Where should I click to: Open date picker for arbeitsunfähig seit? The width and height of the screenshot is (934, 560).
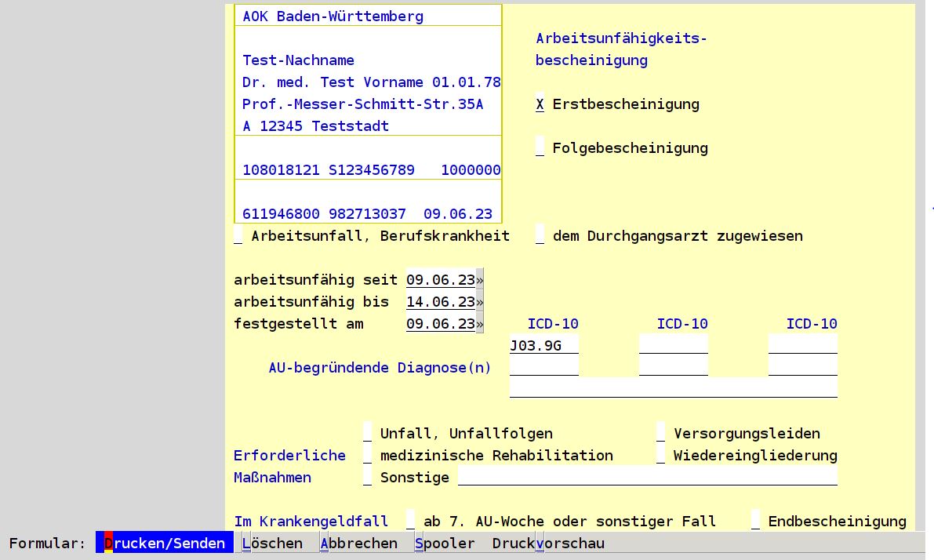tap(479, 280)
